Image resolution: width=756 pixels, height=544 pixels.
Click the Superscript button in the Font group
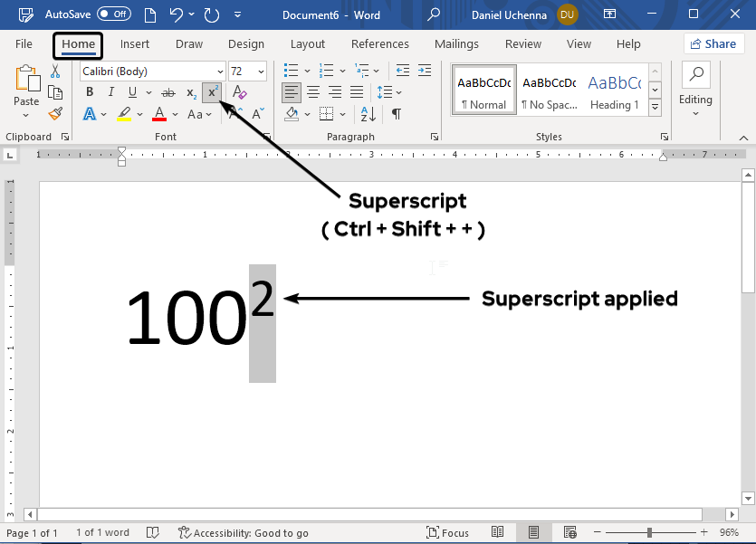[212, 92]
